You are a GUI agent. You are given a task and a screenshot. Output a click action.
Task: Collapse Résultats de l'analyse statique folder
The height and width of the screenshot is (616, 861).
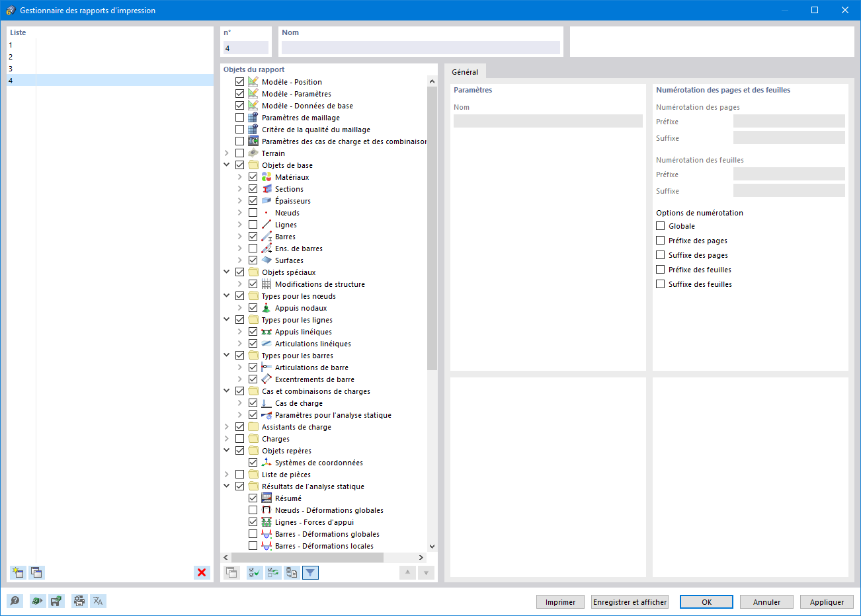click(x=227, y=486)
